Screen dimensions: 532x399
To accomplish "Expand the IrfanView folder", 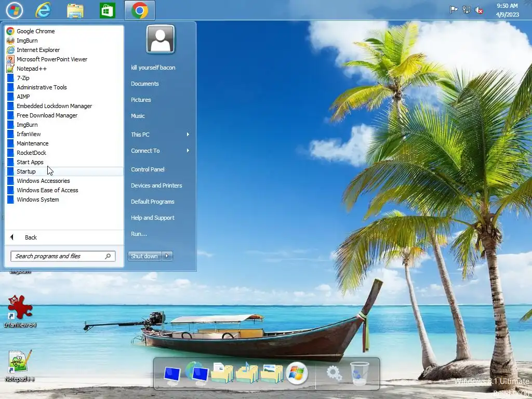I will point(64,134).
